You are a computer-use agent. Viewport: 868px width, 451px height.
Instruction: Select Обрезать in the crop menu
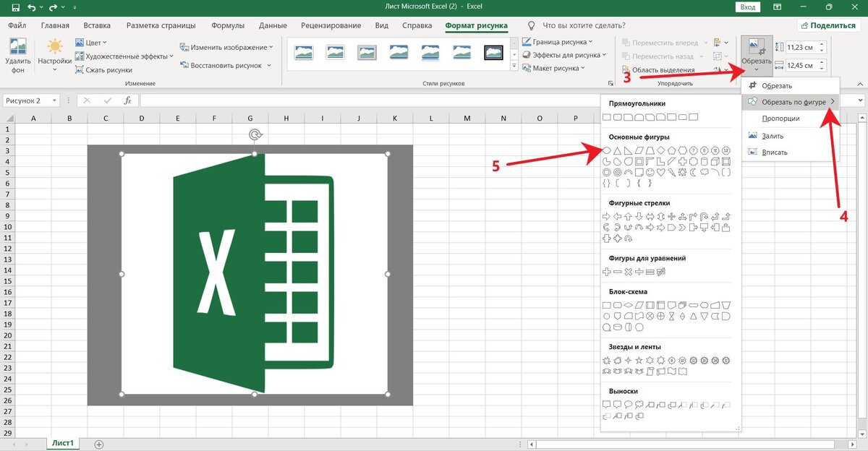pos(790,86)
